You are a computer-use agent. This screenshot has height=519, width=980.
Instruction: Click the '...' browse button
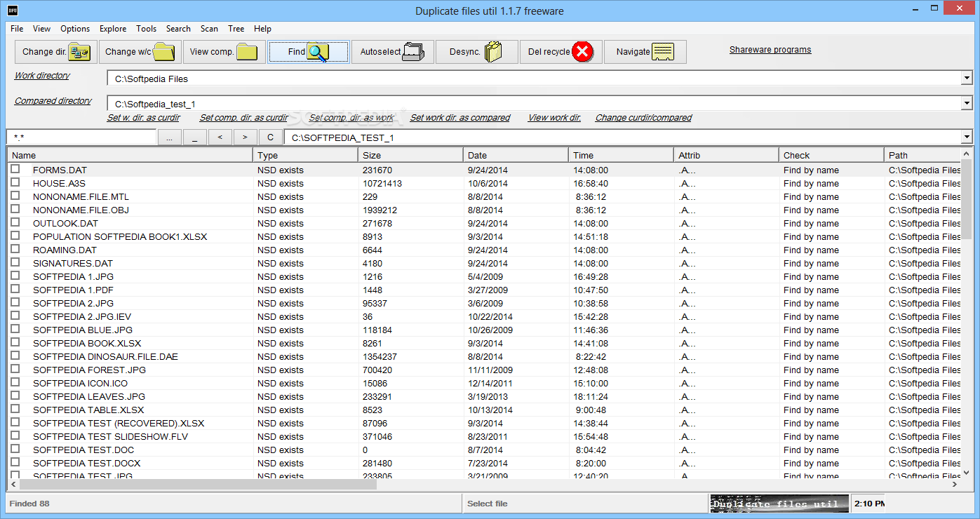pyautogui.click(x=169, y=137)
